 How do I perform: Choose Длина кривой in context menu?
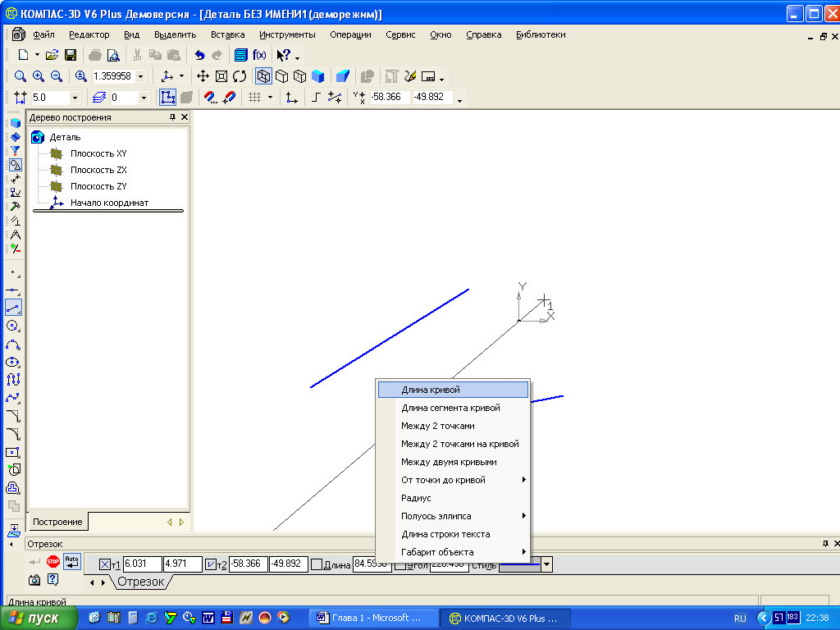pos(453,390)
